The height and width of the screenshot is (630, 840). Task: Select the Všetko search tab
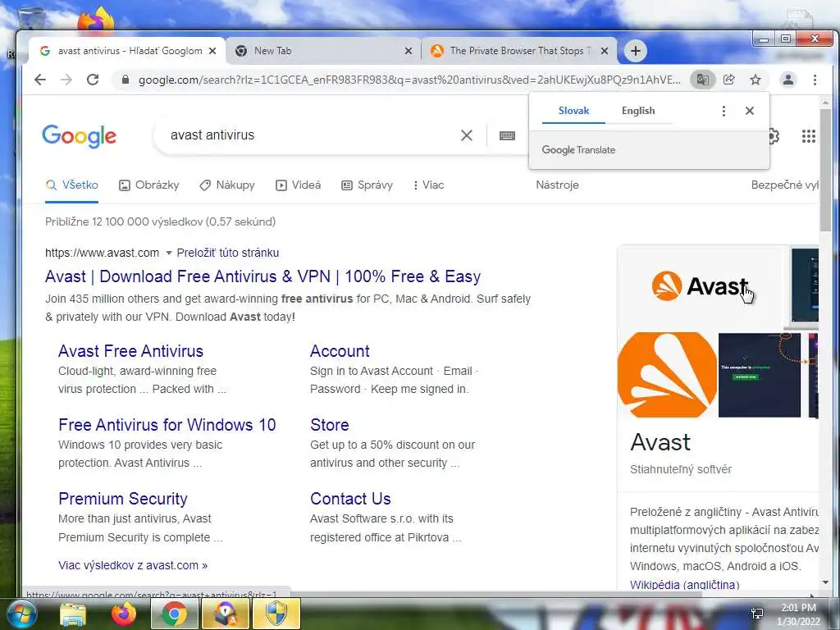(72, 185)
